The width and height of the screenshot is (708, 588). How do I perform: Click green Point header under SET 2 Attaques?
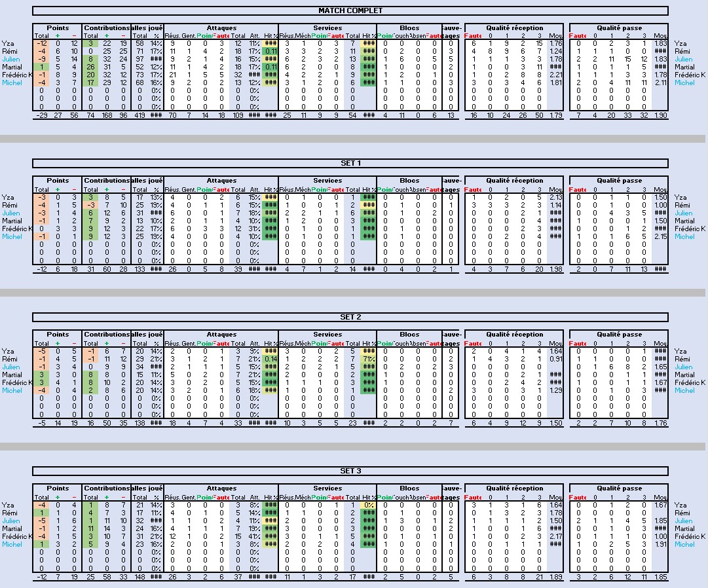coord(204,343)
